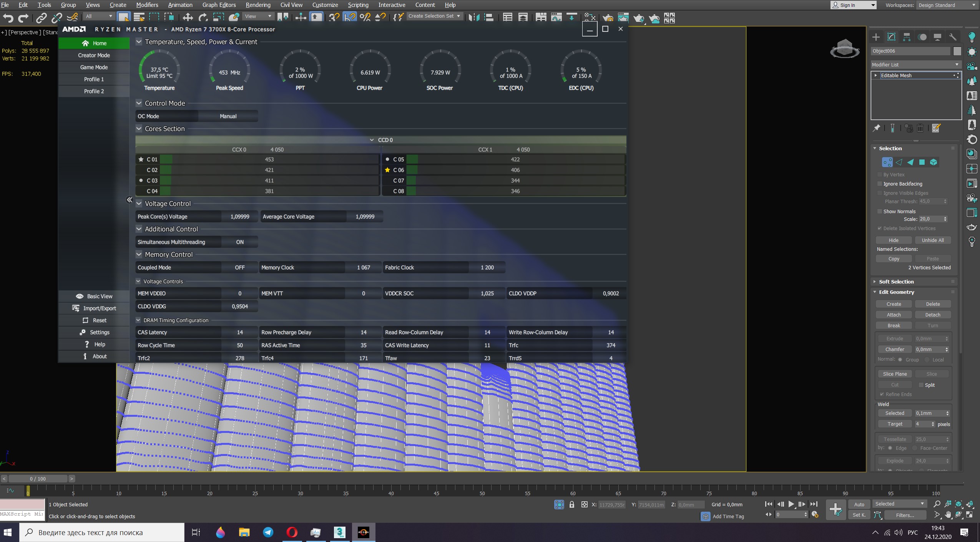Click the object color swatch beside Object006
Screen dimensions: 980x542
pos(957,51)
